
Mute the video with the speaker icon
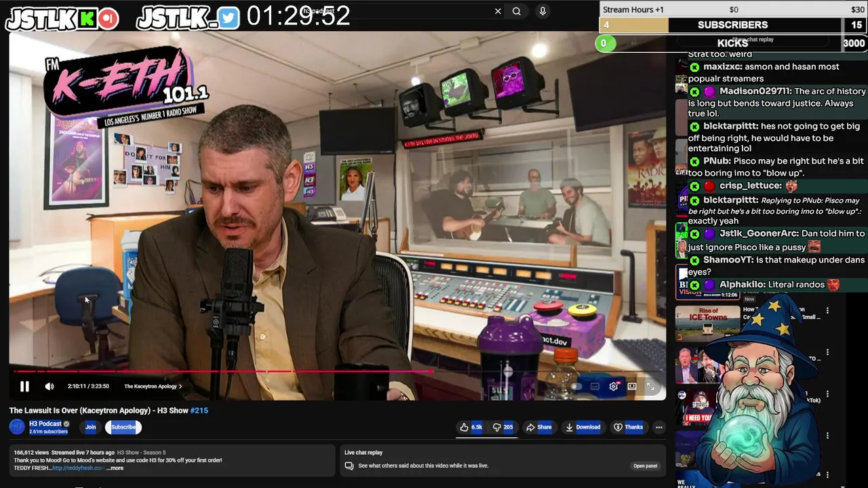pyautogui.click(x=50, y=386)
